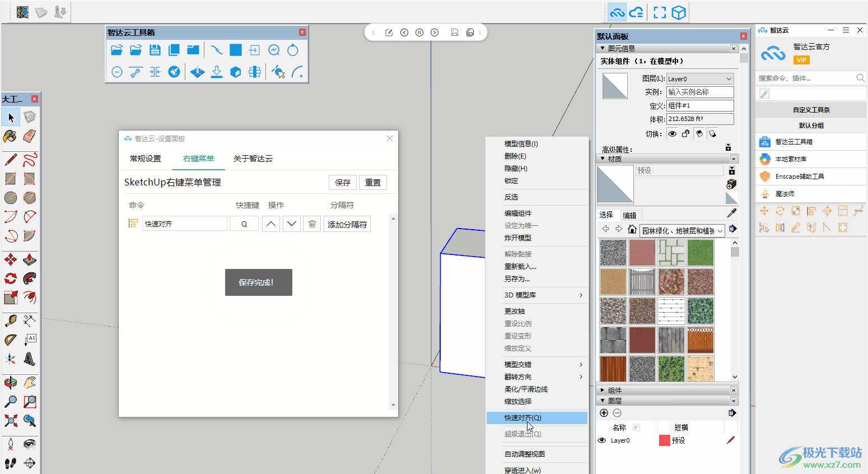Select the Tape Measure tool

click(11, 321)
